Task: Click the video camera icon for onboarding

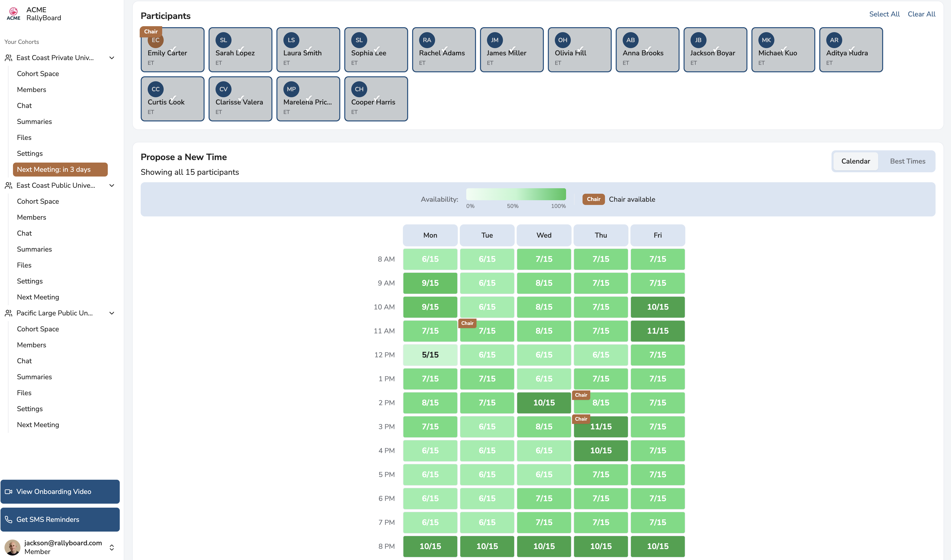Action: (x=8, y=491)
